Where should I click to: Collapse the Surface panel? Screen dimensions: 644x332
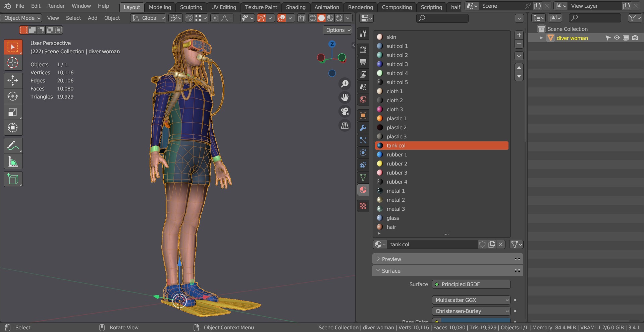pos(447,271)
